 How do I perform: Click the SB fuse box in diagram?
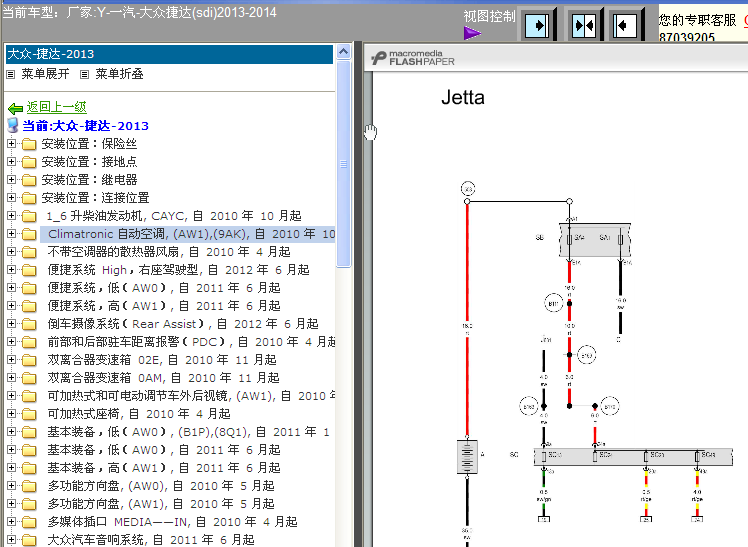[594, 240]
